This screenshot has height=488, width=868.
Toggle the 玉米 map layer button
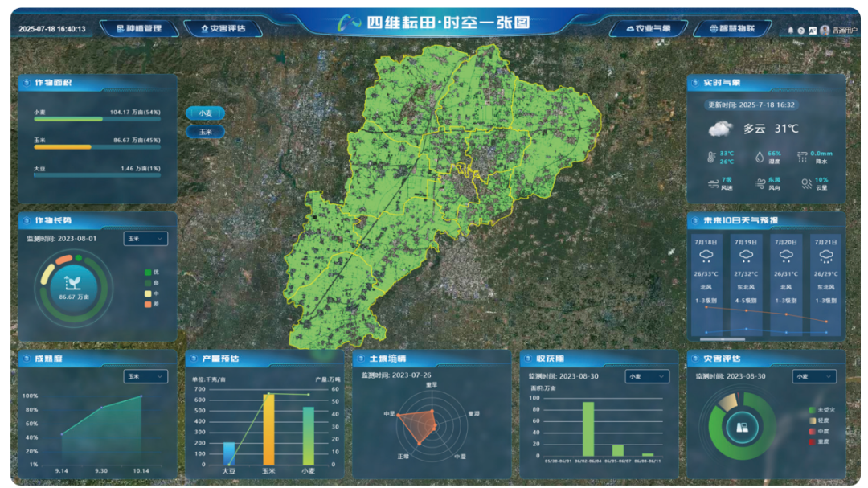point(205,131)
